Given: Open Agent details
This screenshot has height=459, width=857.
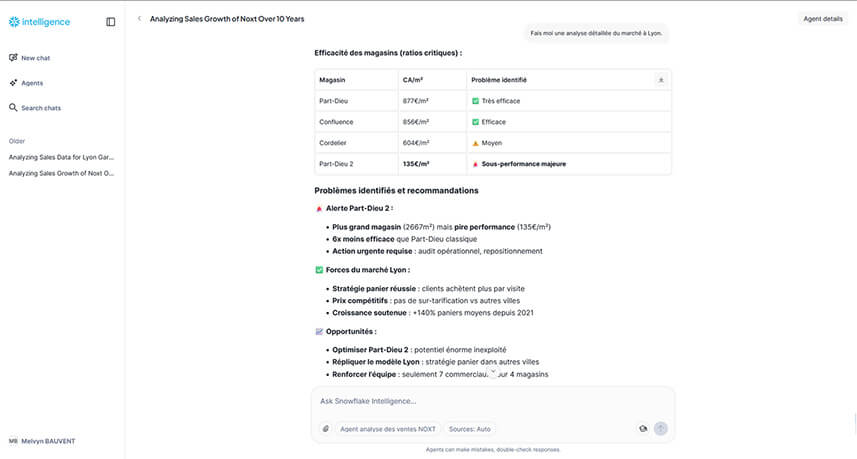Looking at the screenshot, I should pos(822,19).
